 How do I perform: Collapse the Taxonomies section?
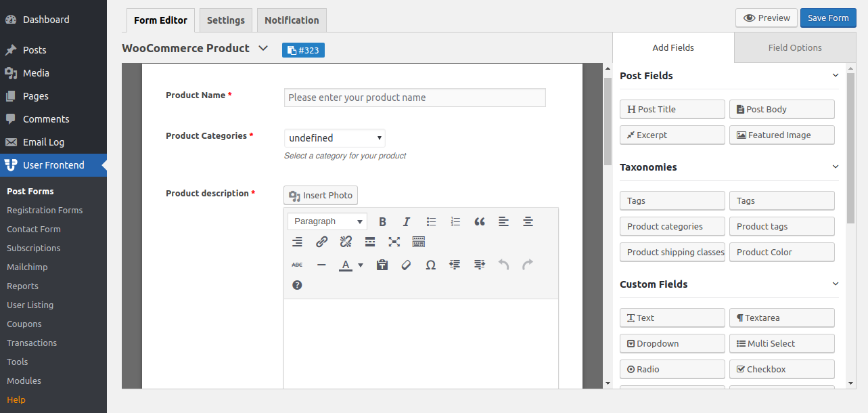coord(836,167)
